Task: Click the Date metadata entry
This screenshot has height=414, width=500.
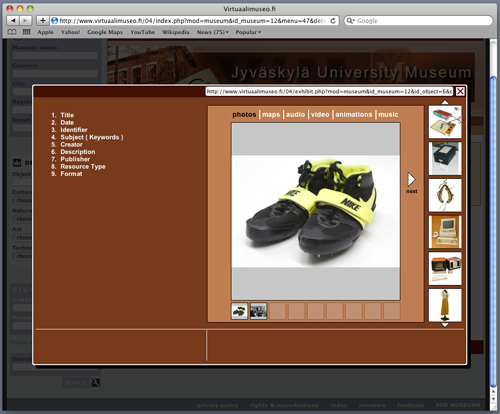Action: [67, 122]
